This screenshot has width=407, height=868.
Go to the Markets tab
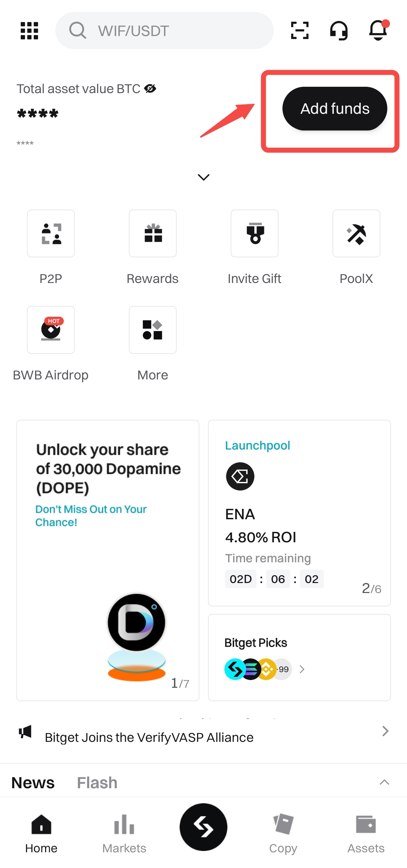click(x=124, y=833)
